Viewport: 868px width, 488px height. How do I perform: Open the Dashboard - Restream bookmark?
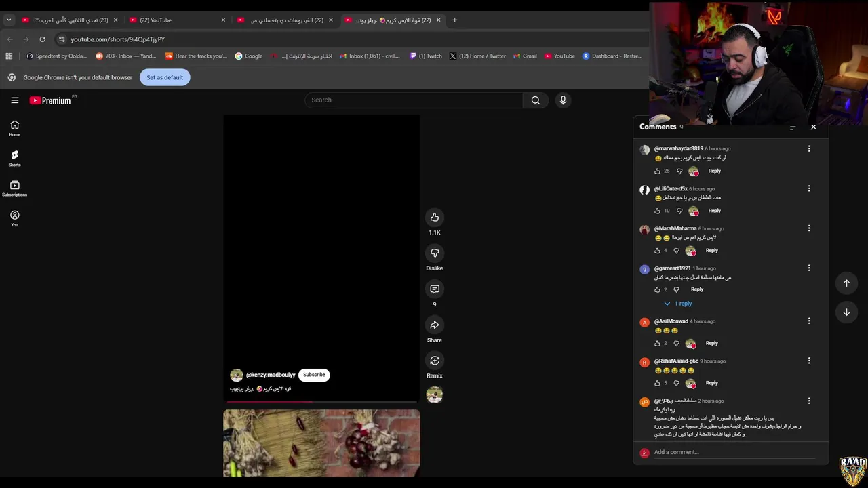point(612,56)
